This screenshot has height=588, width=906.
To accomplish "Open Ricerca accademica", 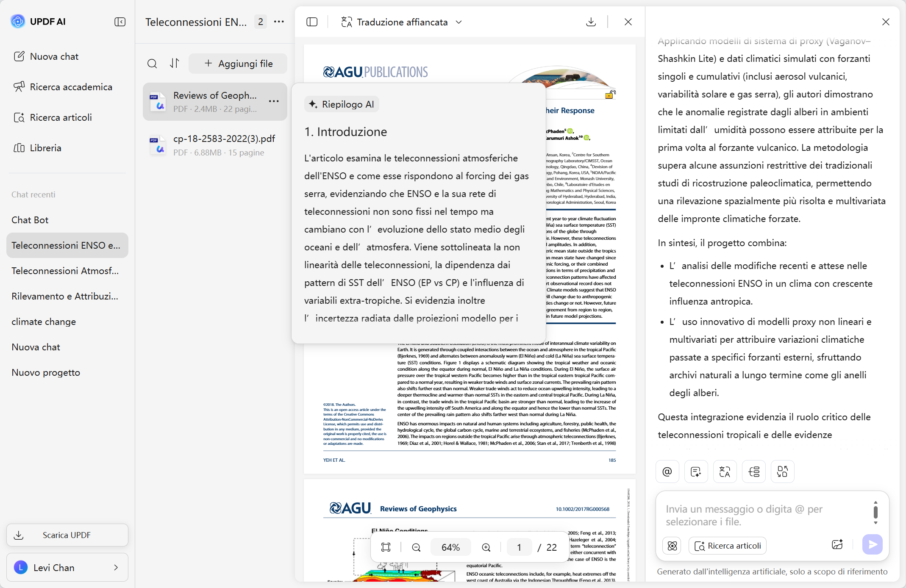I will coord(63,87).
